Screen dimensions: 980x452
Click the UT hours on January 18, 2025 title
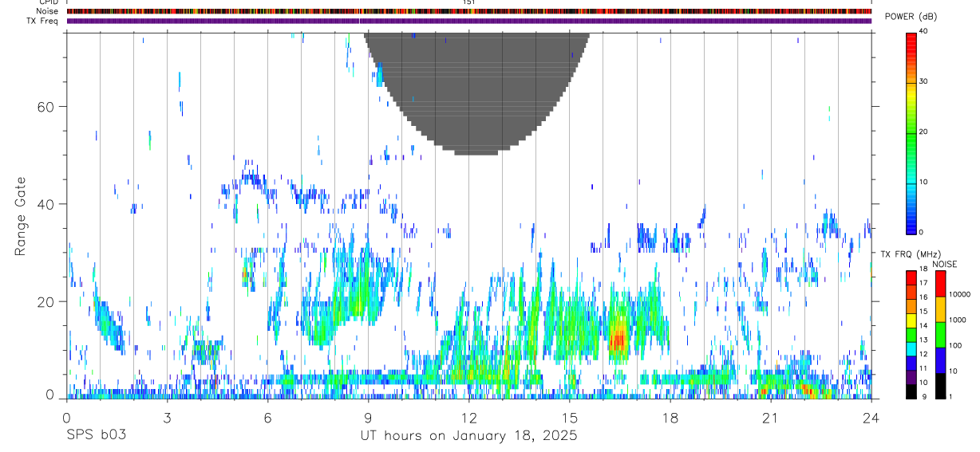pos(468,436)
